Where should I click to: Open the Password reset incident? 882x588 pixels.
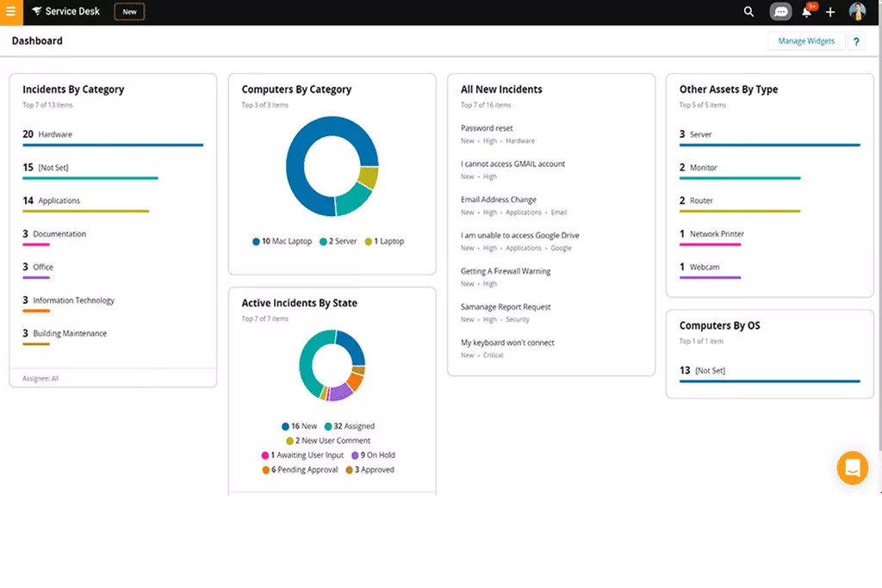click(487, 128)
